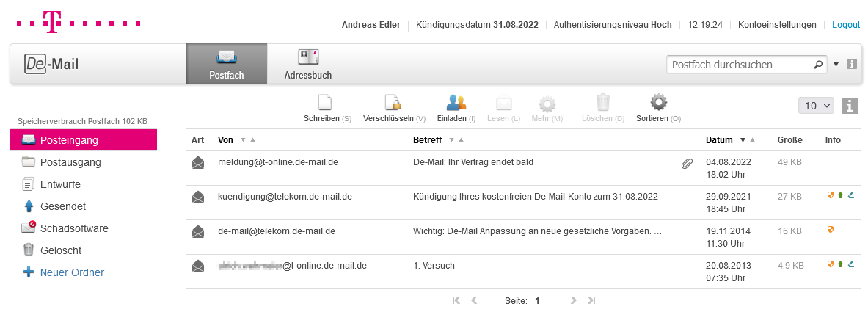Viewport: 868px width, 323px height.
Task: Open the Posteingang folder
Action: pos(84,140)
